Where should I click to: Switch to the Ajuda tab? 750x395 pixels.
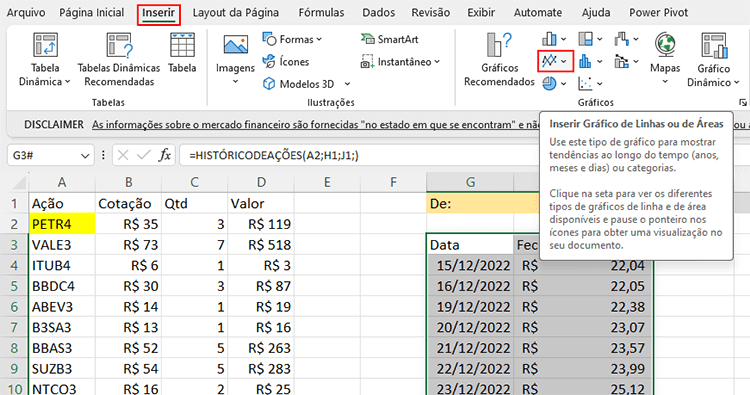596,13
